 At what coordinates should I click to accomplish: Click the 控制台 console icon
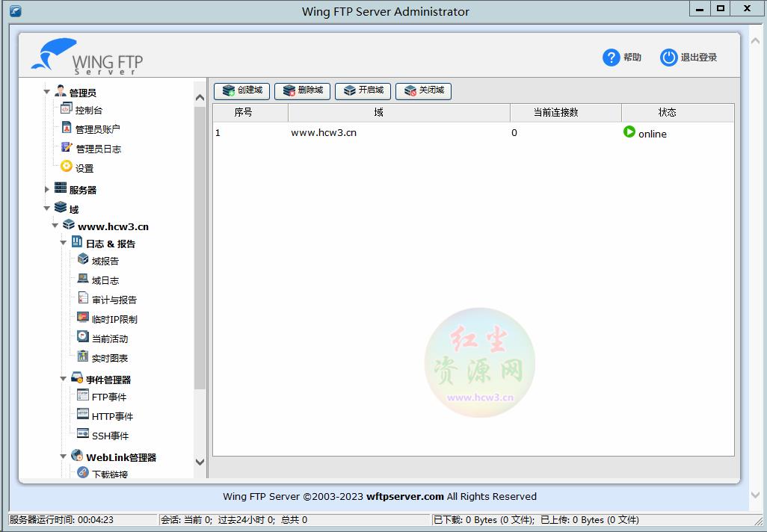[x=66, y=108]
